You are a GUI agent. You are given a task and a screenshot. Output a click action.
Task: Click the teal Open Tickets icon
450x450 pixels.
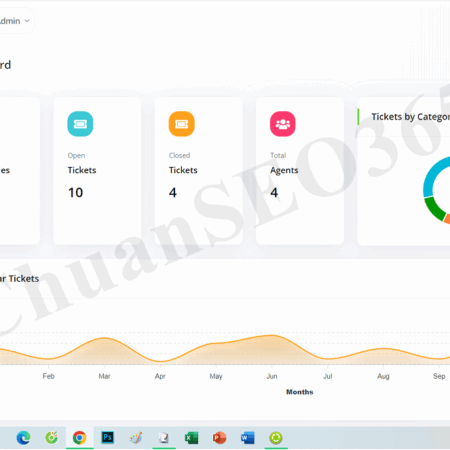point(80,124)
